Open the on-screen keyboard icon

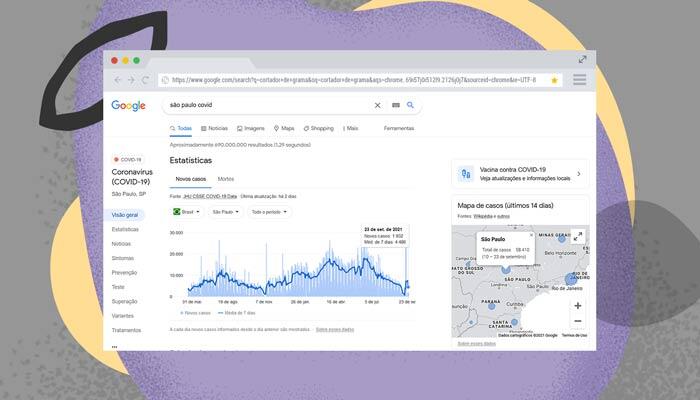tap(396, 105)
